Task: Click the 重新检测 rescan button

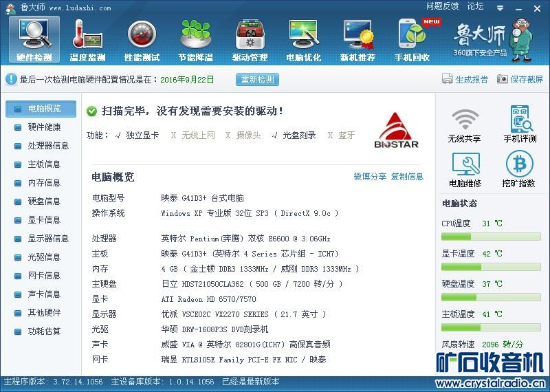Action: (257, 79)
